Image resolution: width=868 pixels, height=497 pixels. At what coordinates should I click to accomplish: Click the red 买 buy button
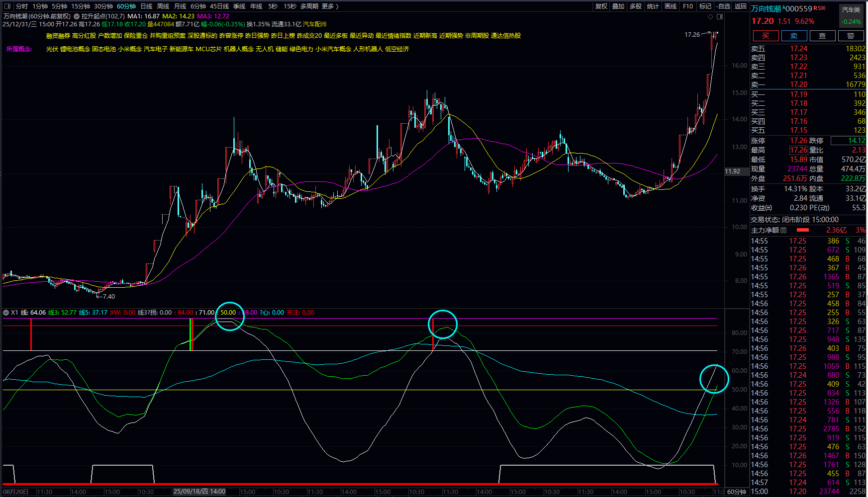(766, 36)
